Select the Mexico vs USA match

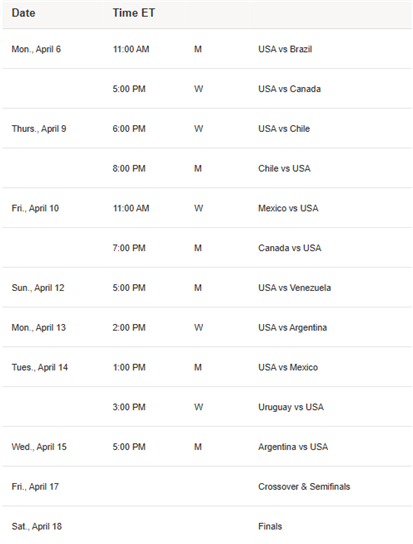(x=288, y=208)
